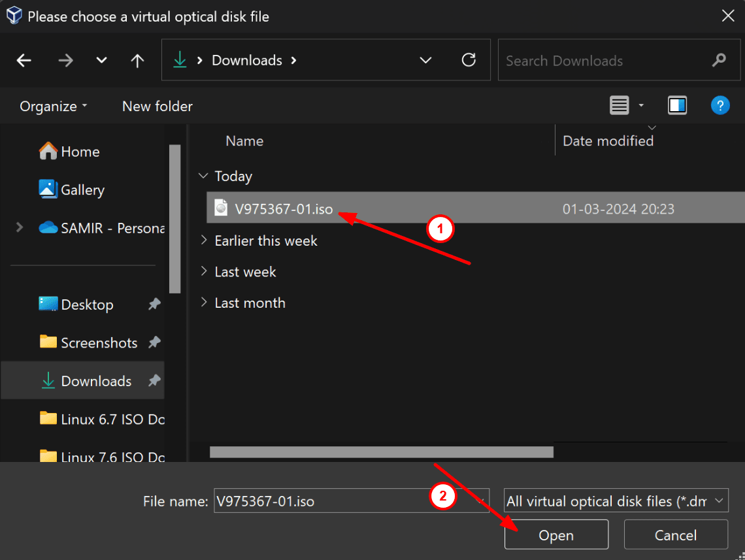Click New folder in toolbar
The height and width of the screenshot is (560, 745).
point(157,106)
